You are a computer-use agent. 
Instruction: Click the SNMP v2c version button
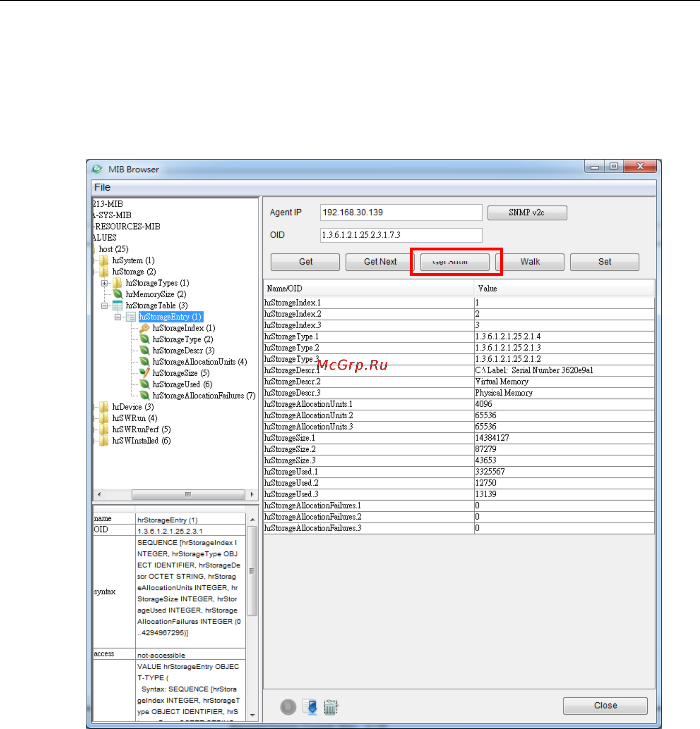[527, 213]
